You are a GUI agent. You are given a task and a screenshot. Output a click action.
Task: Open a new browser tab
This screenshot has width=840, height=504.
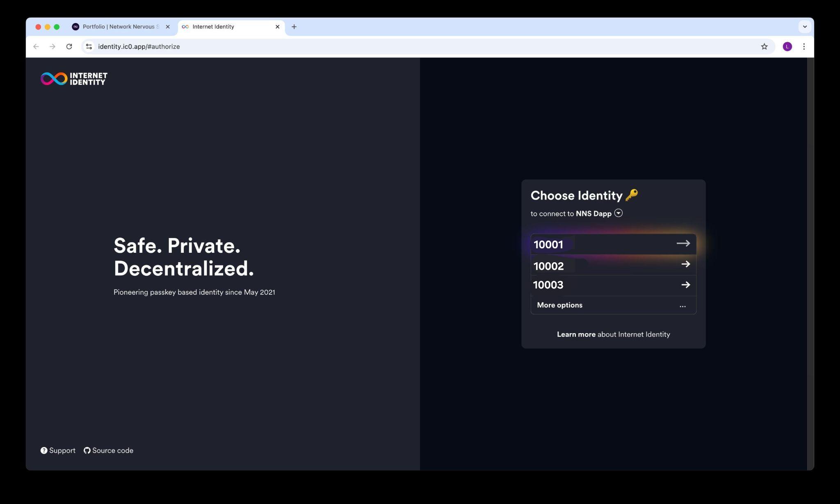tap(294, 27)
